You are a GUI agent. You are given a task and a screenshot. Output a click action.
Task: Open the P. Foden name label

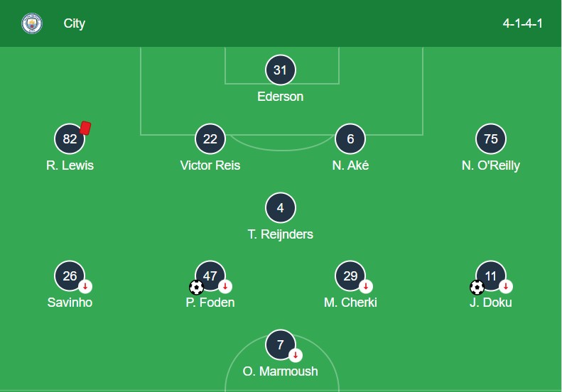(210, 303)
